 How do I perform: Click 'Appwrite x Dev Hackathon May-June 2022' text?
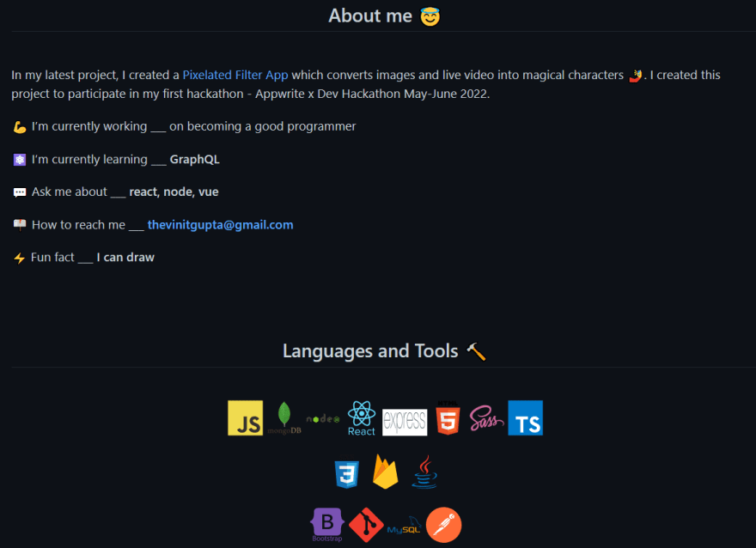(x=371, y=94)
